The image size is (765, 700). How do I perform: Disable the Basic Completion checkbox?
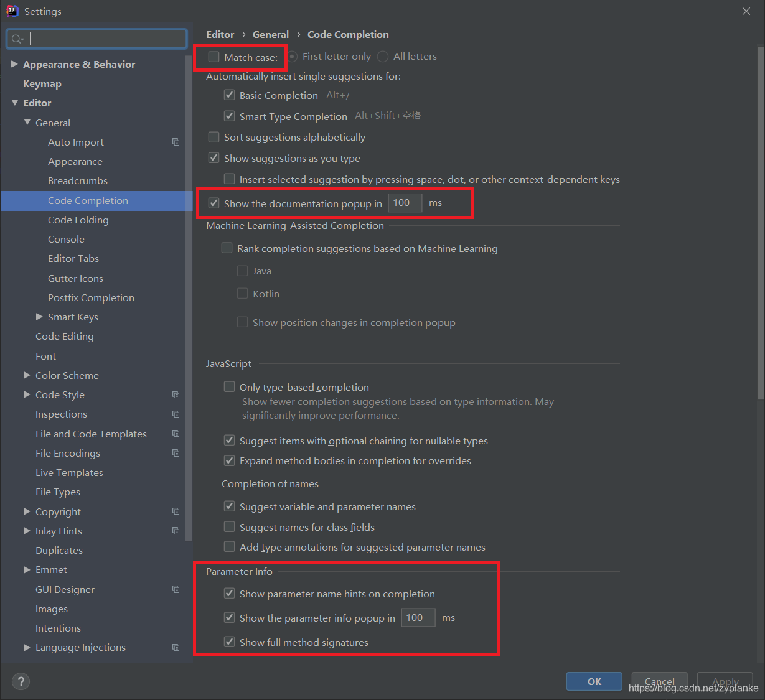point(229,95)
